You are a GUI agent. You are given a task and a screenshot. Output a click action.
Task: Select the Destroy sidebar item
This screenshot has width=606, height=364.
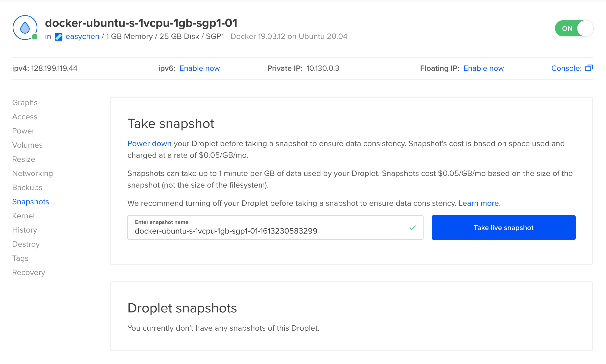pos(26,244)
